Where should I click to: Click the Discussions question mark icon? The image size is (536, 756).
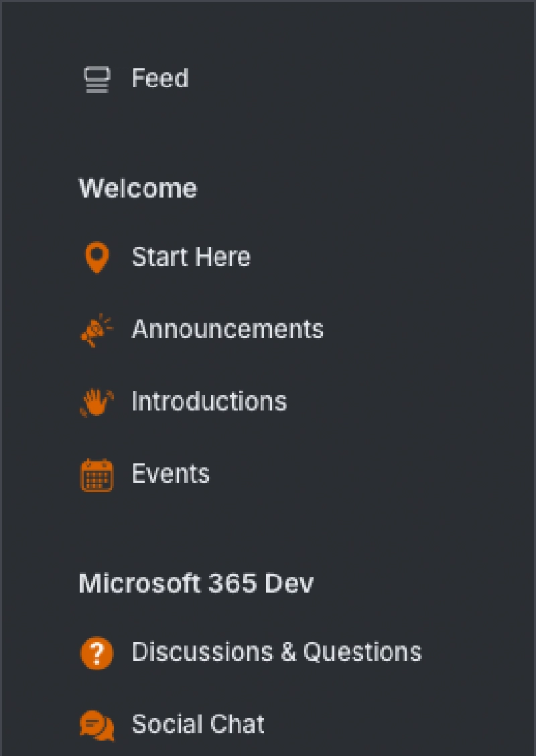point(97,653)
